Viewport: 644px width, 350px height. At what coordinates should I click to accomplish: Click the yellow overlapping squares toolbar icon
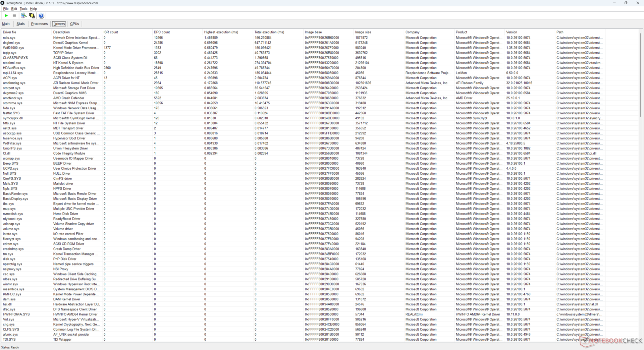[x=32, y=16]
